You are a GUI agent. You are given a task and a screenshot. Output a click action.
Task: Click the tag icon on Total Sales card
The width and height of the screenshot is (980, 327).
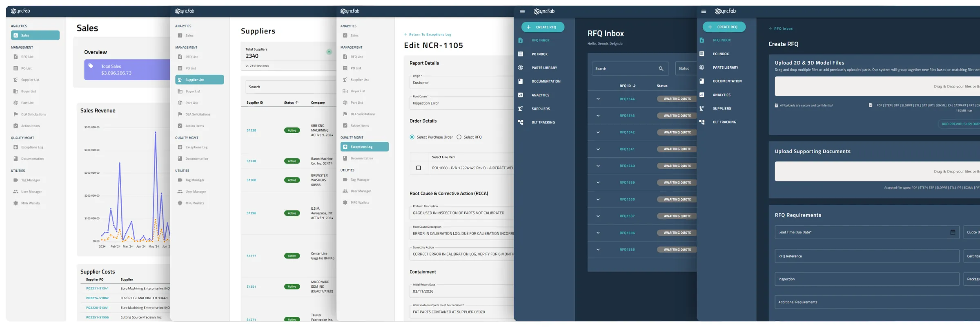(x=91, y=66)
